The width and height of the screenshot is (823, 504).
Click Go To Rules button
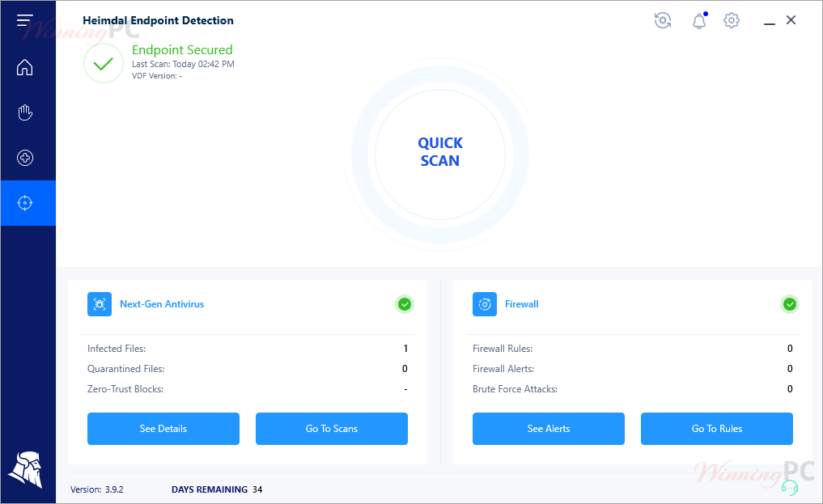point(717,429)
